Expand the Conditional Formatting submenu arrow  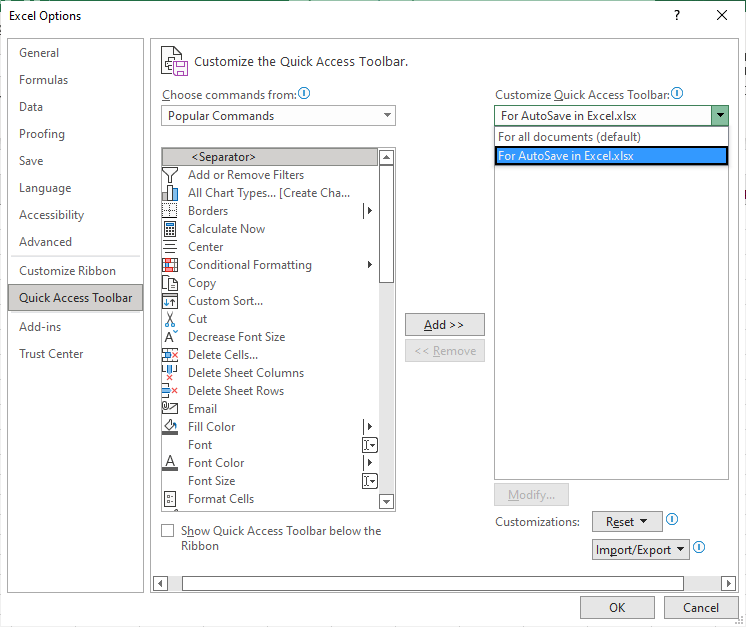point(370,265)
